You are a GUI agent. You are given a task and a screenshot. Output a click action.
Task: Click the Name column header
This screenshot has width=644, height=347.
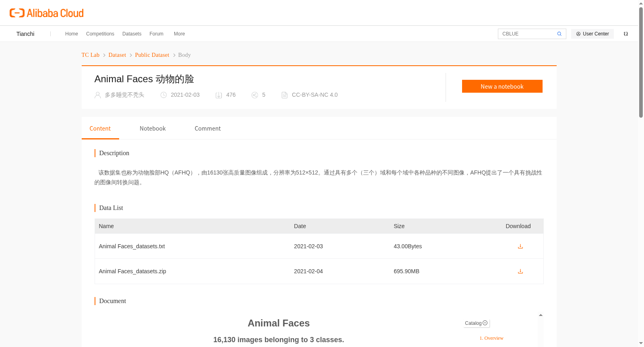tap(106, 226)
